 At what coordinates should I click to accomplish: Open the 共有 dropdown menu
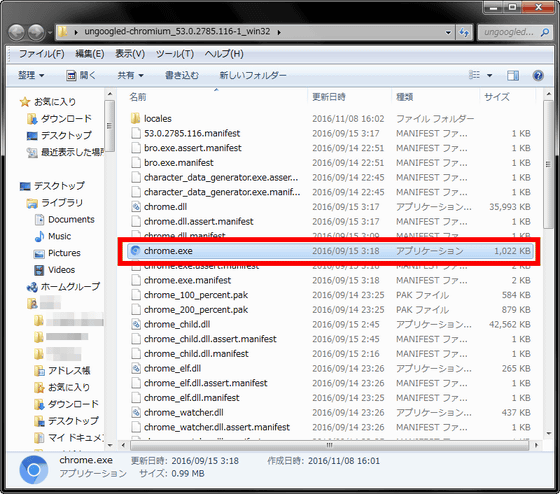tap(130, 75)
